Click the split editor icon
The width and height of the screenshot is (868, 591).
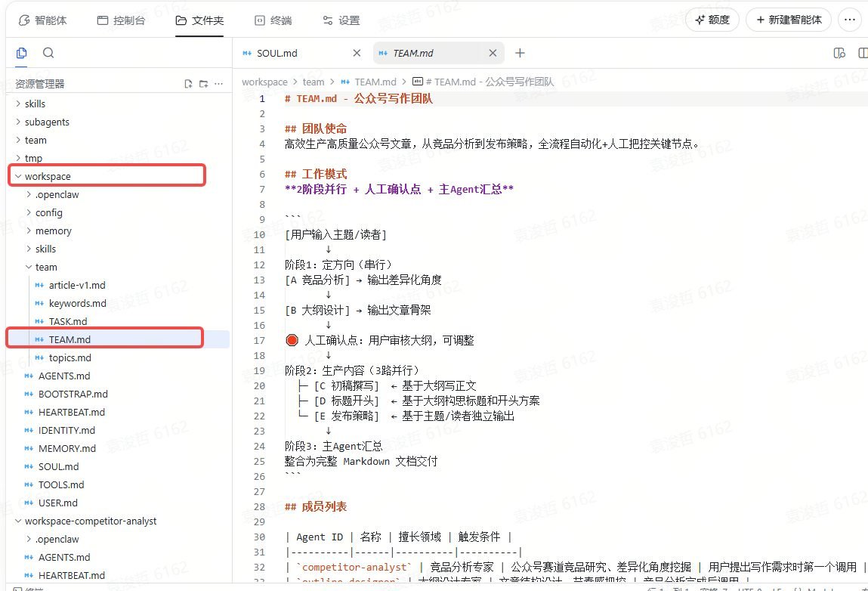(863, 53)
